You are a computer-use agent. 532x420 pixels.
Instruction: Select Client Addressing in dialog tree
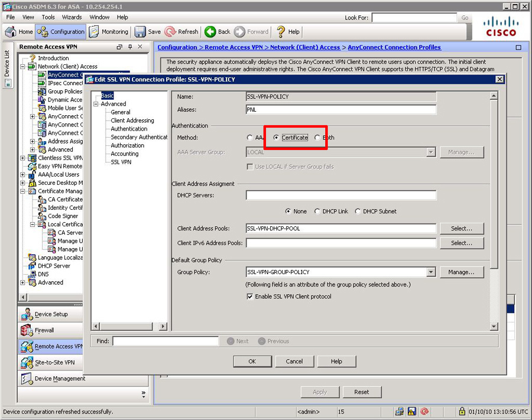132,121
